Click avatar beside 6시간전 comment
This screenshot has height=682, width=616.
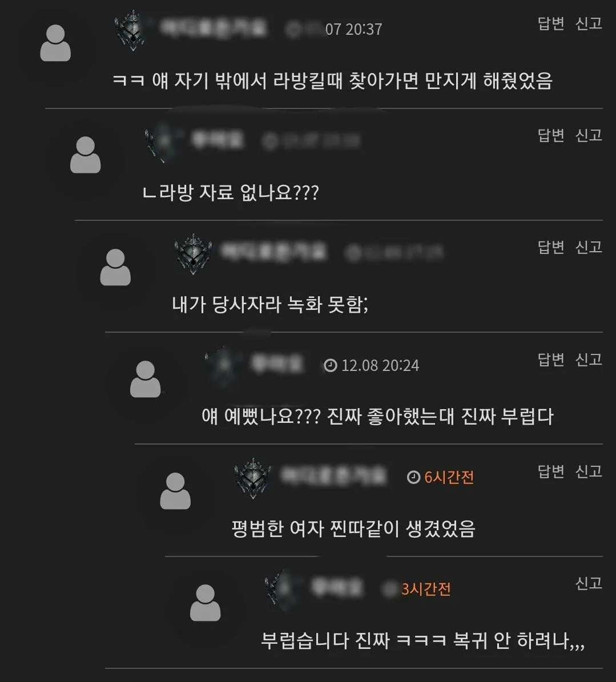(175, 491)
